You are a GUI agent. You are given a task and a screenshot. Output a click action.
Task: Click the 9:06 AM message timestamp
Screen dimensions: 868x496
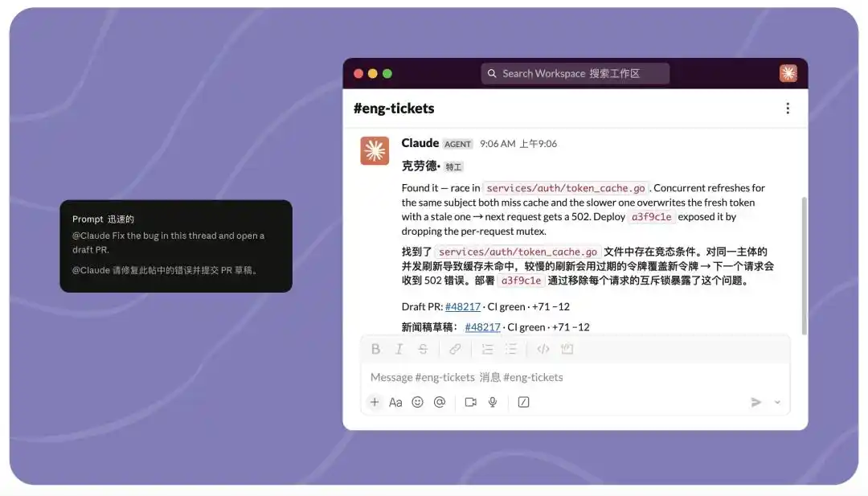click(497, 144)
